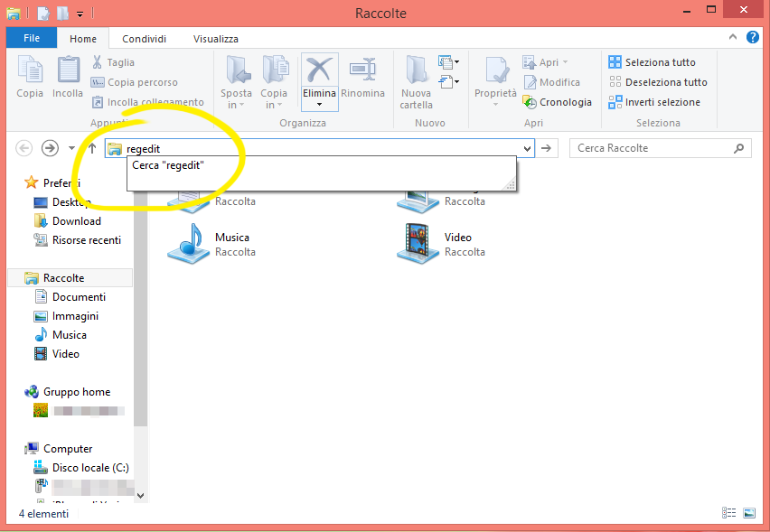Viewport: 770px width, 532px height.
Task: Create a Nuova cartella
Action: [x=416, y=82]
